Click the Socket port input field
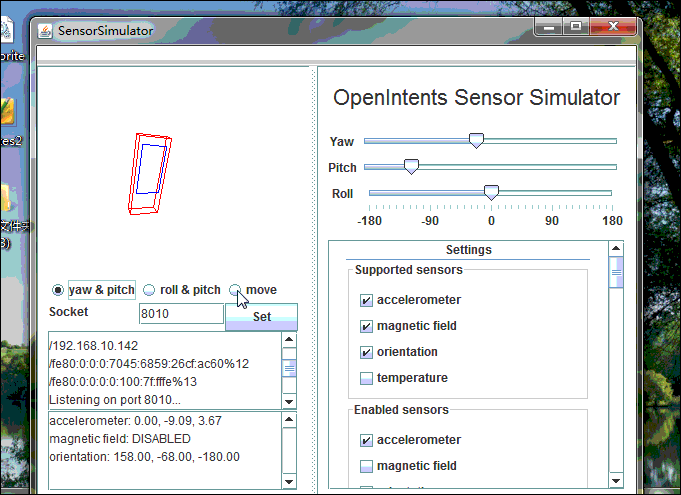This screenshot has height=495, width=681. click(181, 314)
